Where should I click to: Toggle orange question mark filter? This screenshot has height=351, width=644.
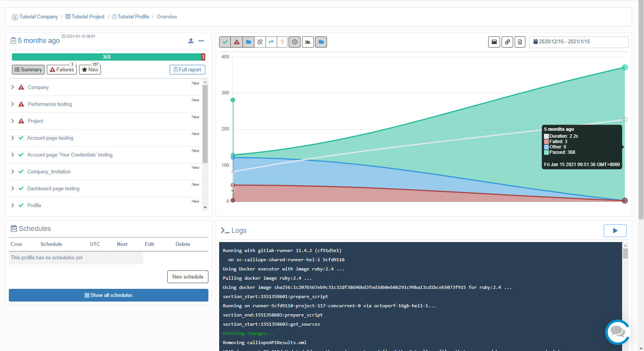(x=282, y=42)
